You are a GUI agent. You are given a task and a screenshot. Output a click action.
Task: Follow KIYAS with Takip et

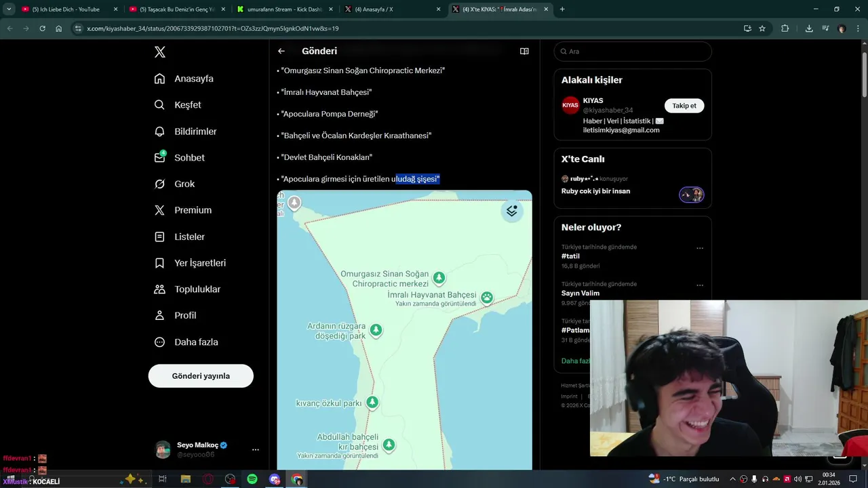tap(684, 106)
